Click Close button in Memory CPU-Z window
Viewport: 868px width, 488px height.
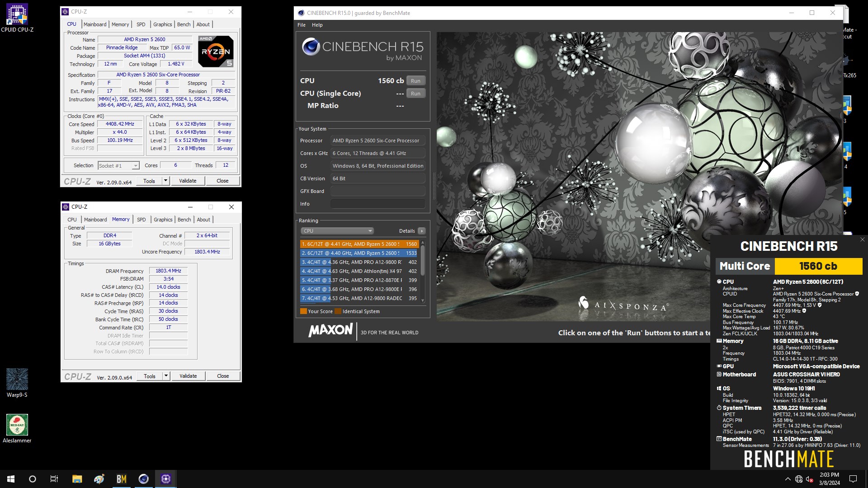coord(223,376)
